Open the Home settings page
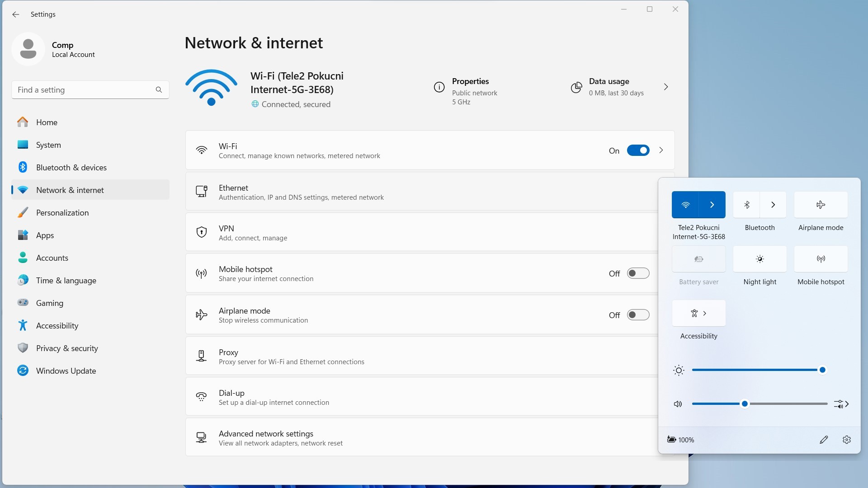 click(90, 122)
